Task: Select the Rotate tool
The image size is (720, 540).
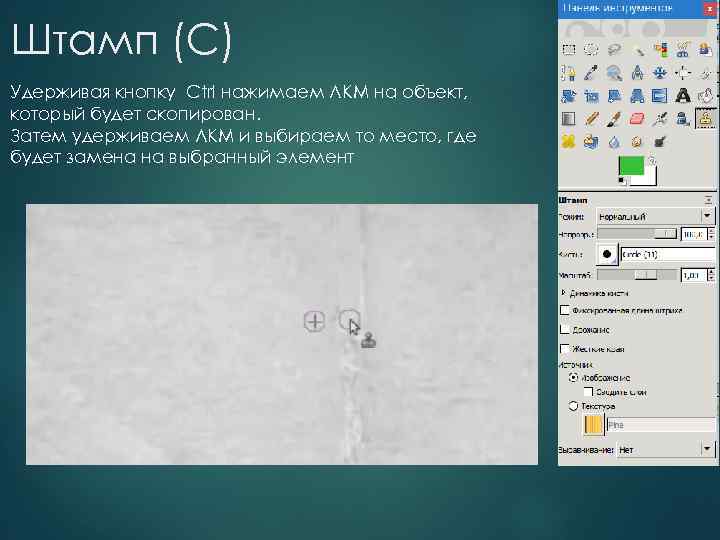Action: tap(568, 96)
